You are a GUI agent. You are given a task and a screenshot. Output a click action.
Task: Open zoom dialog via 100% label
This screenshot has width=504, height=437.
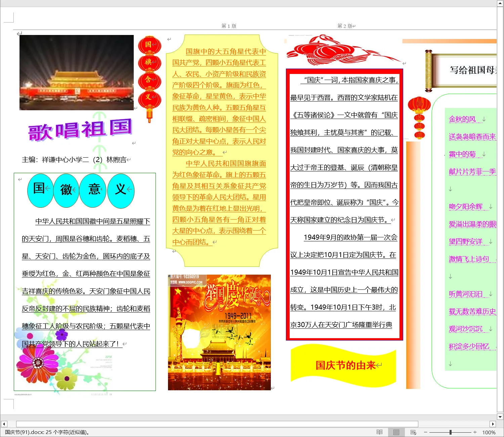[x=489, y=432]
